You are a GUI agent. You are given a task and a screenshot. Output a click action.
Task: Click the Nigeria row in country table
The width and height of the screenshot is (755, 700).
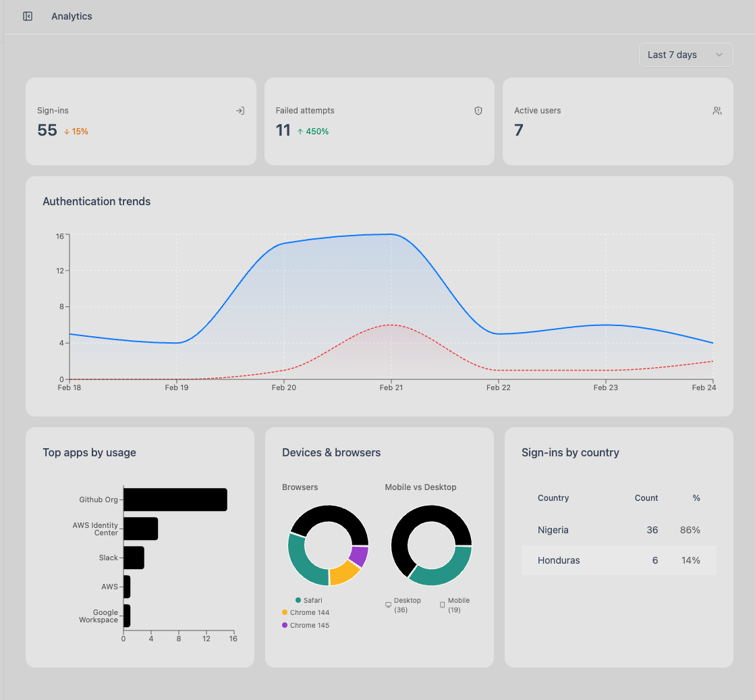pyautogui.click(x=619, y=530)
